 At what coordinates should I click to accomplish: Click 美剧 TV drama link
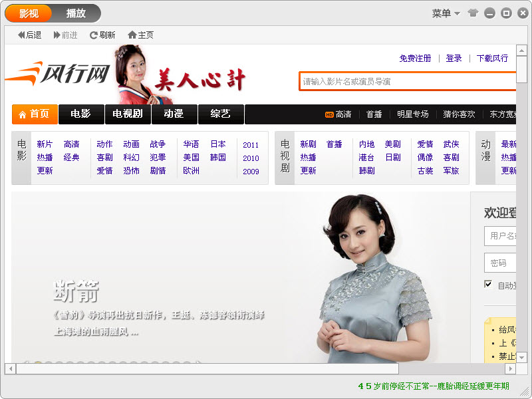click(x=393, y=144)
